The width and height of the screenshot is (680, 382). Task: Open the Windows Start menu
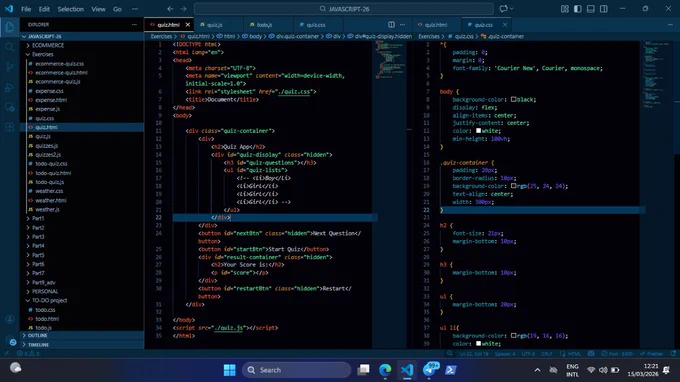[x=229, y=370]
